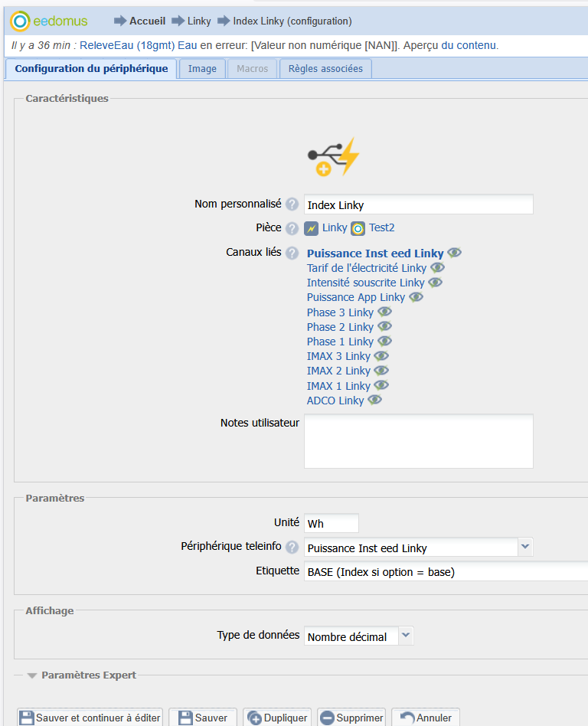The width and height of the screenshot is (588, 726).
Task: Click the Linky room lightning icon
Action: pyautogui.click(x=311, y=228)
